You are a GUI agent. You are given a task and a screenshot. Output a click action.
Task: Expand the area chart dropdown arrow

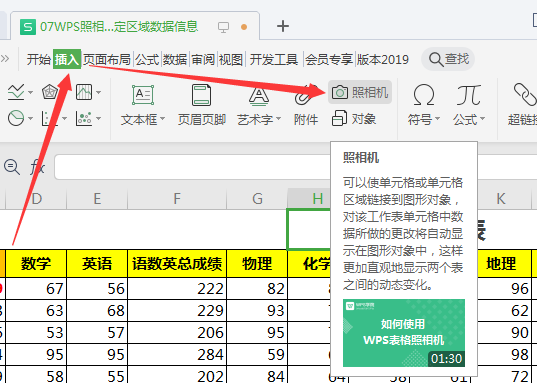pyautogui.click(x=99, y=92)
